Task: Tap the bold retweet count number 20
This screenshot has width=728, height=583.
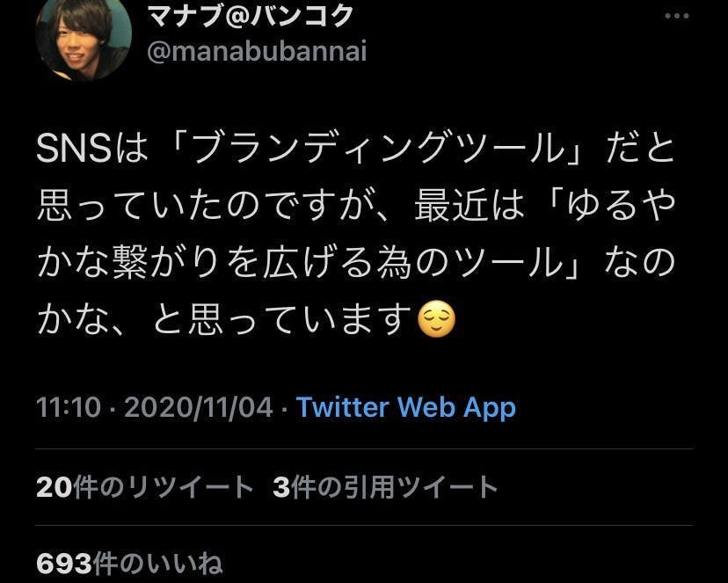Action: pyautogui.click(x=55, y=488)
